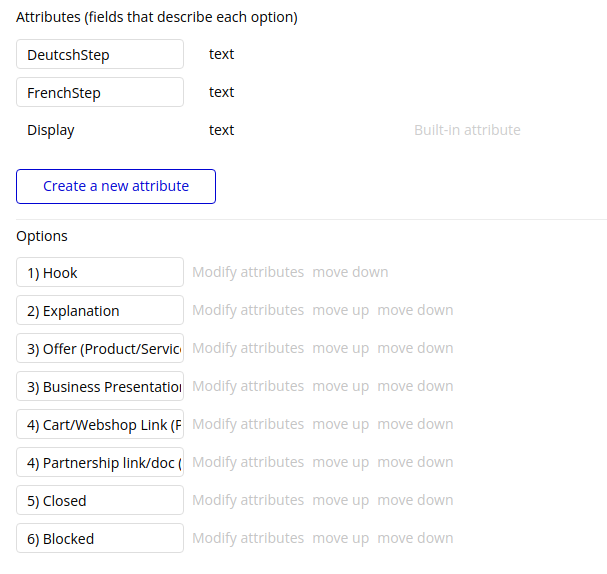This screenshot has width=607, height=574.
Task: Move the '5) Closed' option down
Action: point(415,500)
